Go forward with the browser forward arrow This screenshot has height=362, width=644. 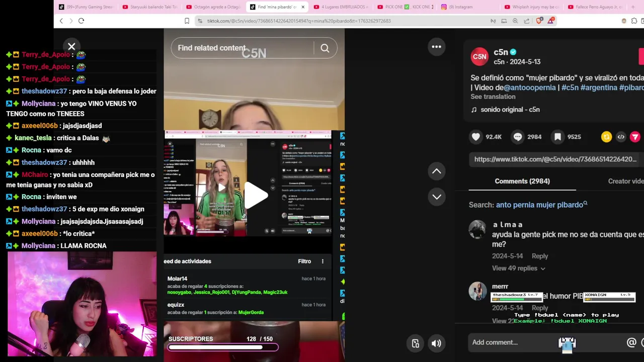(x=71, y=21)
